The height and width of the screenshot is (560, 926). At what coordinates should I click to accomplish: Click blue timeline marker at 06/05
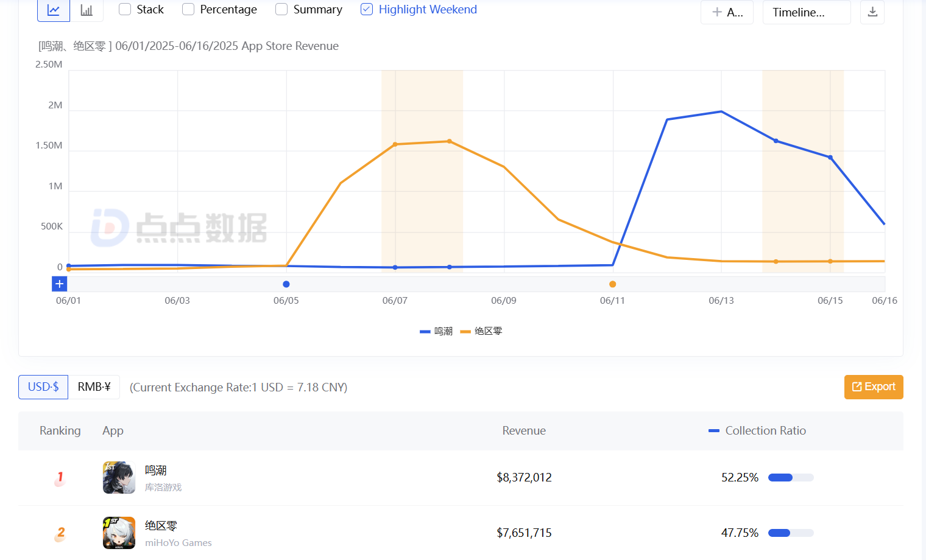286,284
